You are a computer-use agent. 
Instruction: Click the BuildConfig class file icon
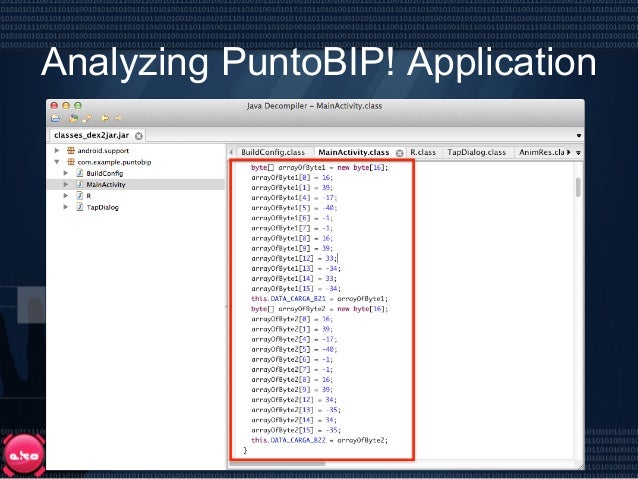click(80, 173)
